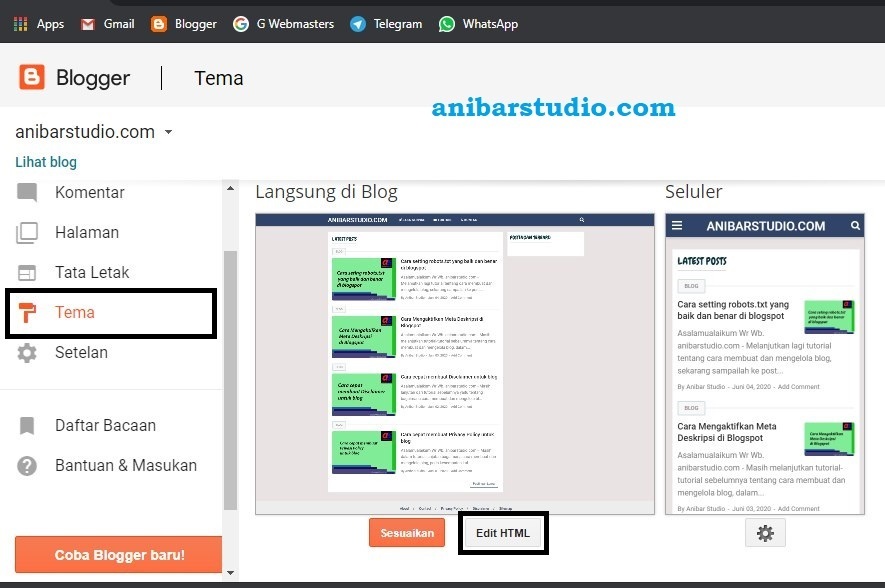Click the Langsung di Blog desktop preview

[455, 364]
